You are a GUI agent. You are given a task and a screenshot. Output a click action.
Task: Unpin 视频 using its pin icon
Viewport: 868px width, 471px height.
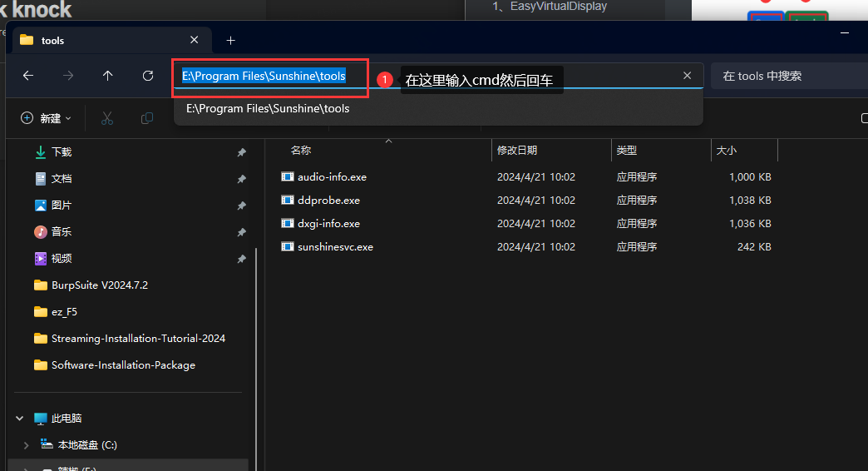click(x=241, y=259)
